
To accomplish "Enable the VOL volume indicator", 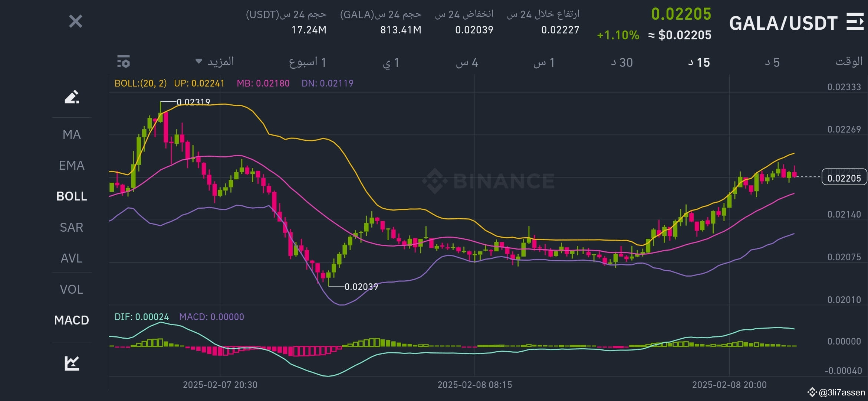I will [72, 289].
